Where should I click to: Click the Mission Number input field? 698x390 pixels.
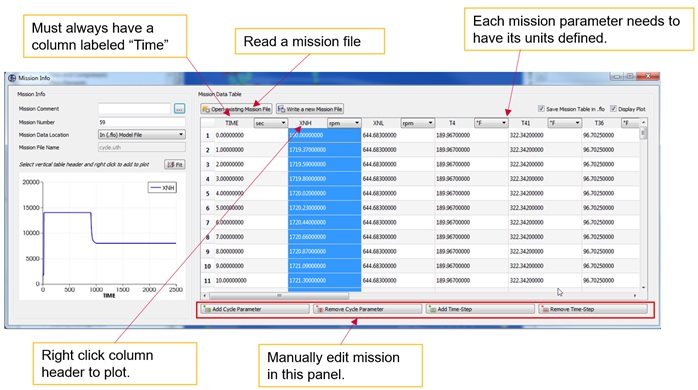tap(142, 122)
